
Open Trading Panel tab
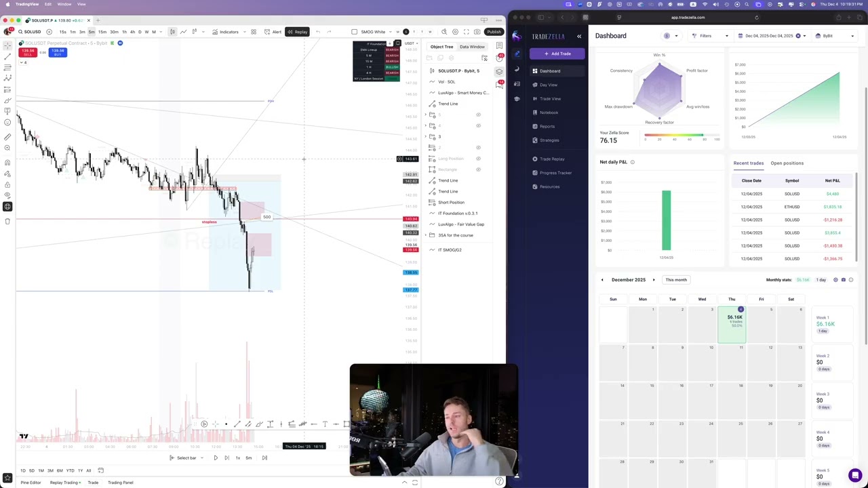point(120,483)
